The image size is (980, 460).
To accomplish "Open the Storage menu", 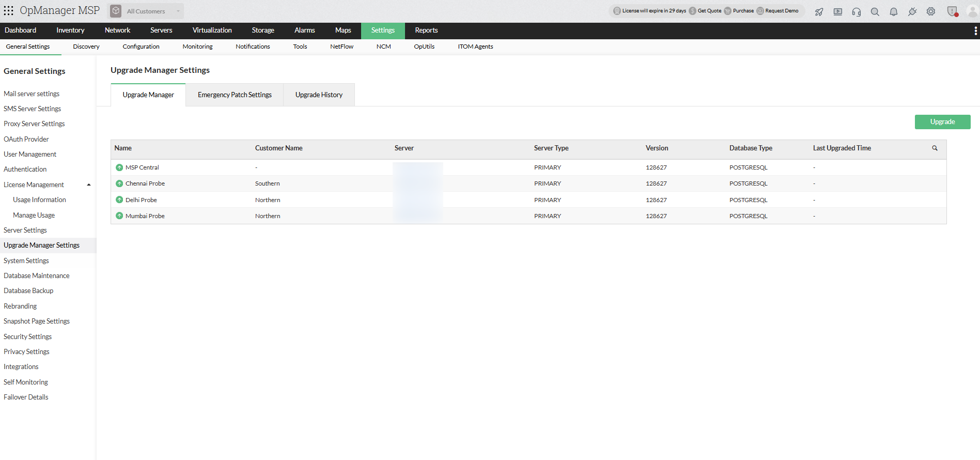I will point(263,30).
